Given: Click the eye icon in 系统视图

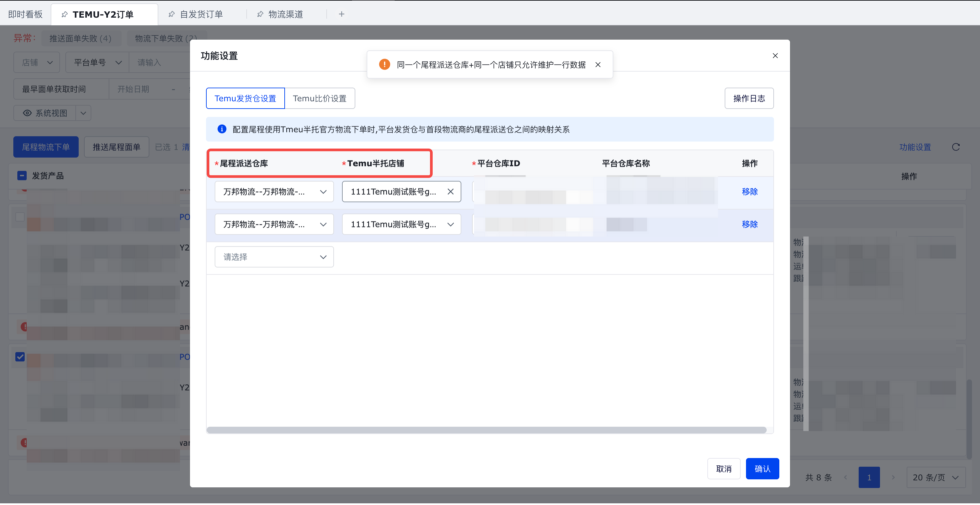Looking at the screenshot, I should click(x=27, y=113).
